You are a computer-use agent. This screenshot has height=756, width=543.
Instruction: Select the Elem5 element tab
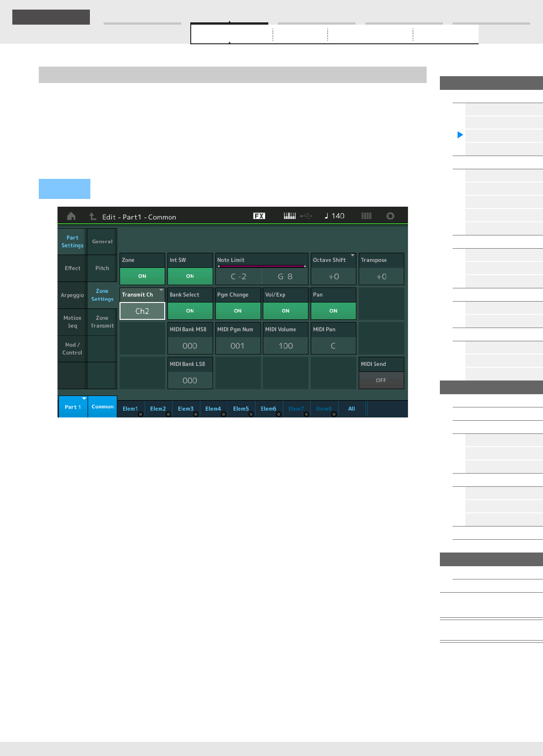click(241, 409)
